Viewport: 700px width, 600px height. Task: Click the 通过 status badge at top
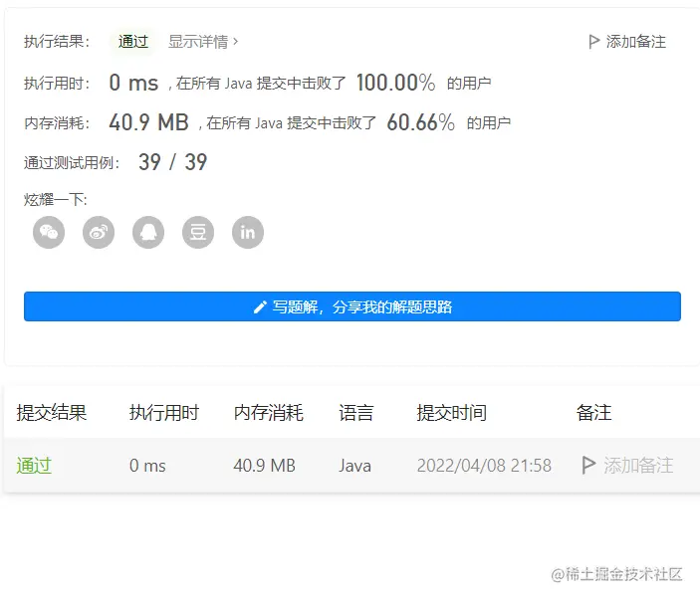click(x=133, y=42)
